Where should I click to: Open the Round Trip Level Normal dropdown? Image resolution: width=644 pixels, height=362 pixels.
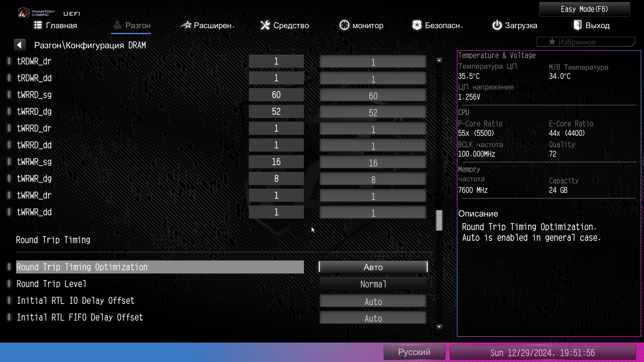373,284
